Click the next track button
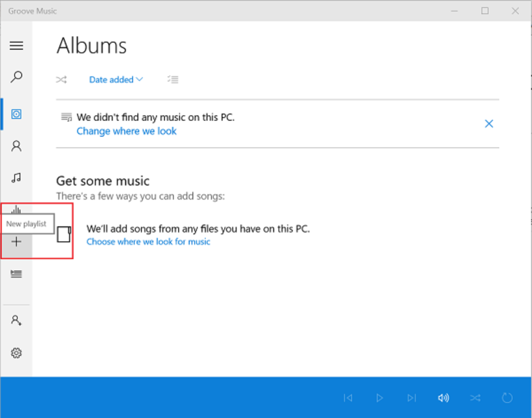This screenshot has height=418, width=532. click(x=412, y=398)
